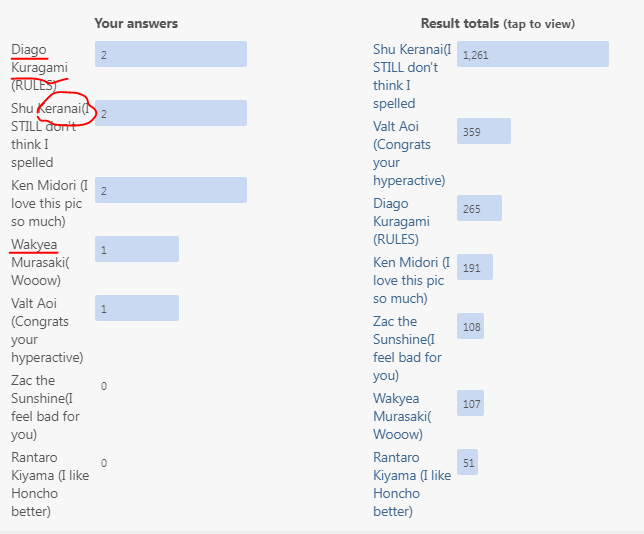Open the Wakyea Murasaki result total link
The width and height of the screenshot is (644, 534).
402,416
